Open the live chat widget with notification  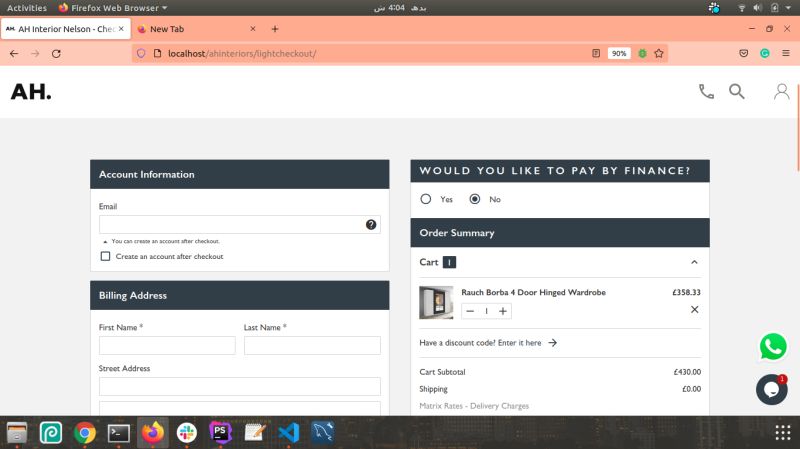(771, 390)
